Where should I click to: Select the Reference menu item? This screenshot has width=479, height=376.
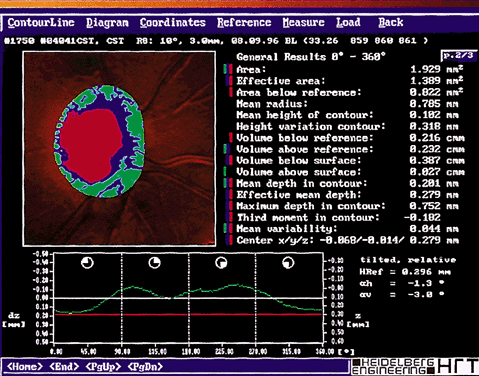[x=244, y=23]
